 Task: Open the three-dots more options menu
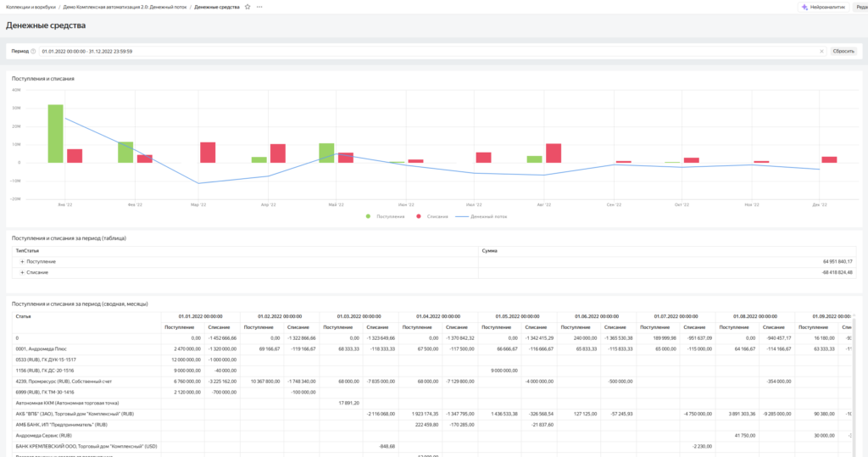tap(259, 7)
